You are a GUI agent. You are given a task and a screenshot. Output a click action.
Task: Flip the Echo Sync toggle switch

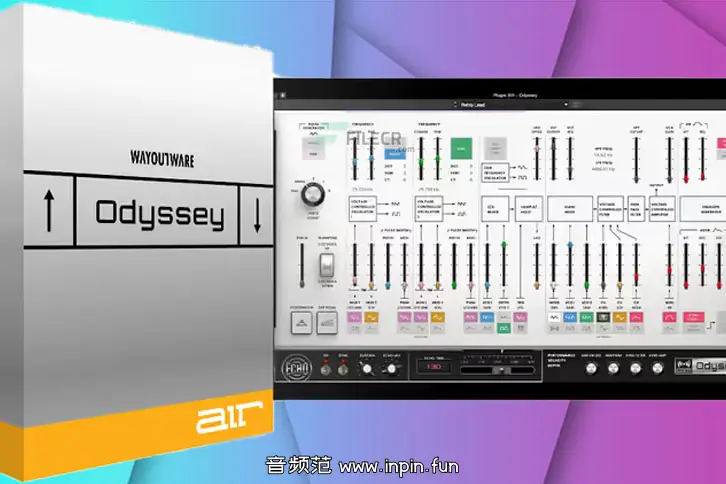pyautogui.click(x=343, y=369)
